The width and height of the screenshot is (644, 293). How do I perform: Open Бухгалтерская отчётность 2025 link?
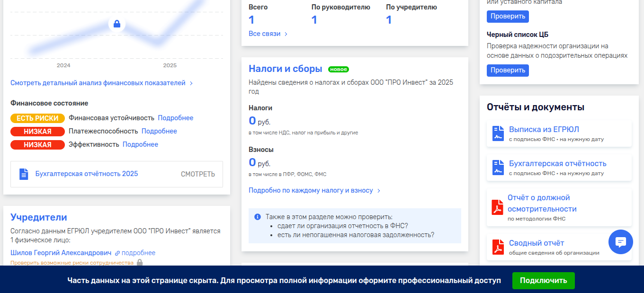(x=87, y=174)
